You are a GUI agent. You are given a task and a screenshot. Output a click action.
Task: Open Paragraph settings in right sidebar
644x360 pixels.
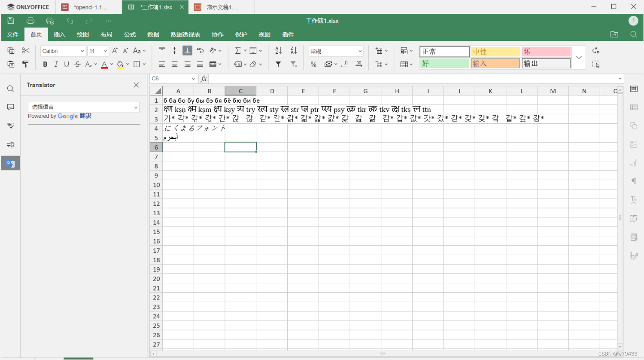(x=634, y=181)
